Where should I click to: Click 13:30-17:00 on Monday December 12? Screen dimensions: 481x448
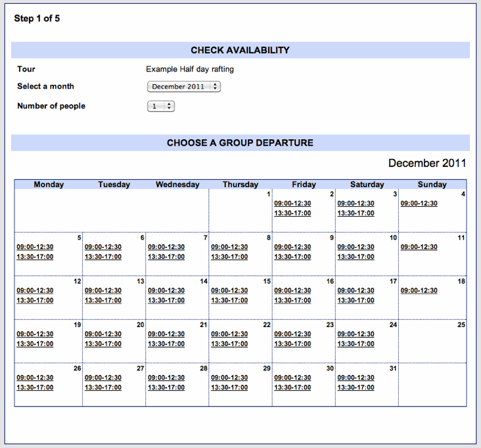coord(35,300)
